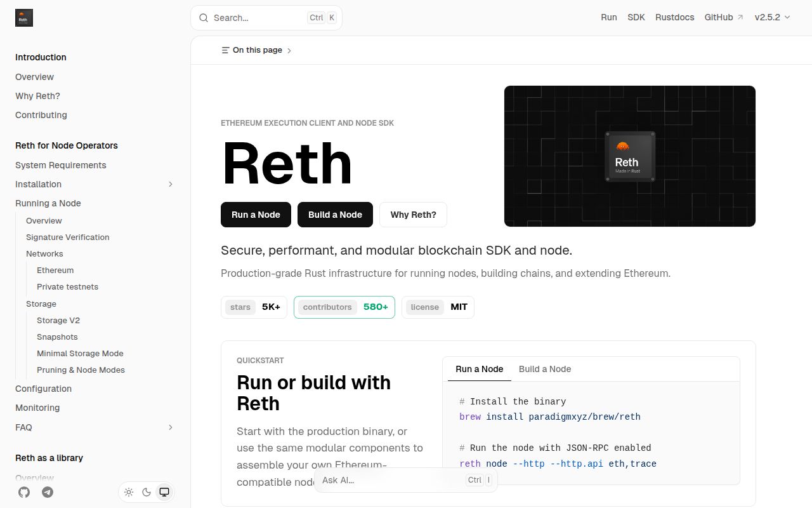Click the black Build a Node button
Screen dimensions: 812x508
point(335,215)
